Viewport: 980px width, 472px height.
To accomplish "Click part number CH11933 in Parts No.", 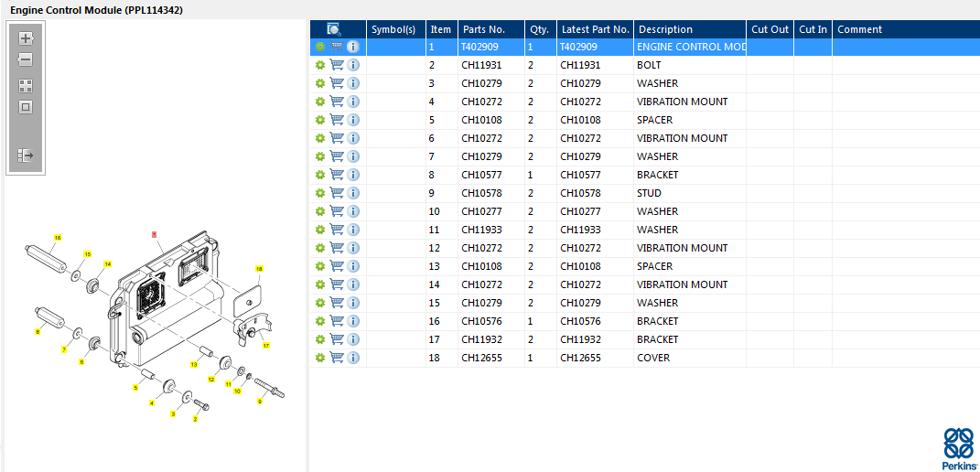I will pyautogui.click(x=481, y=230).
